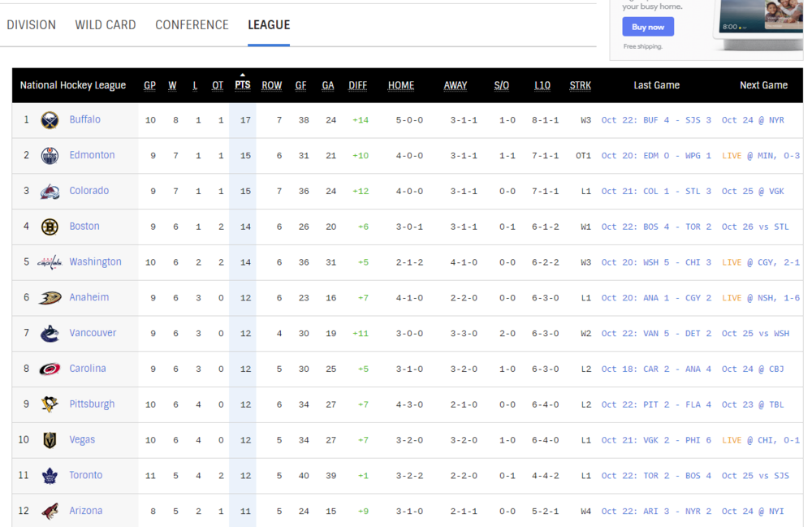The height and width of the screenshot is (527, 812).
Task: Click the Buffalo Sabres team logo
Action: click(x=50, y=120)
